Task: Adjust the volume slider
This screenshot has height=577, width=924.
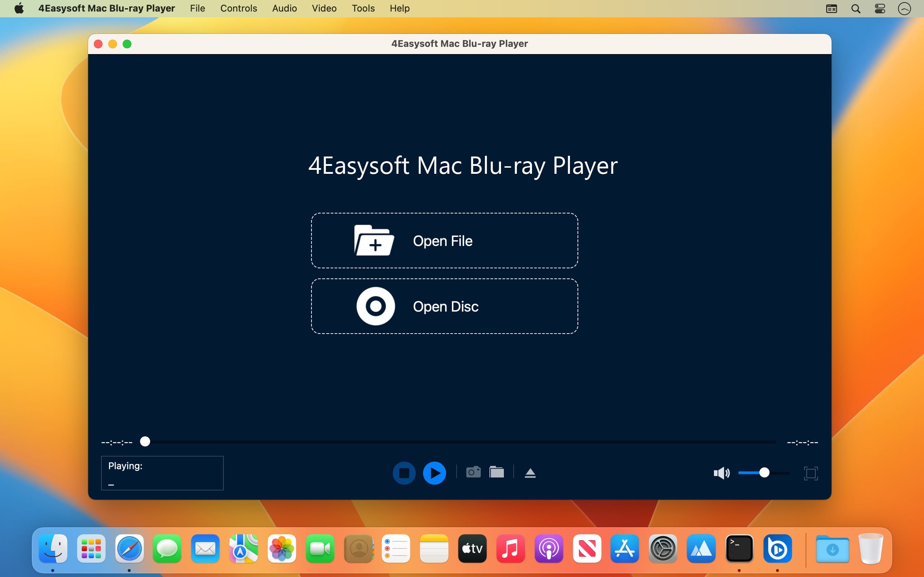Action: click(x=764, y=473)
